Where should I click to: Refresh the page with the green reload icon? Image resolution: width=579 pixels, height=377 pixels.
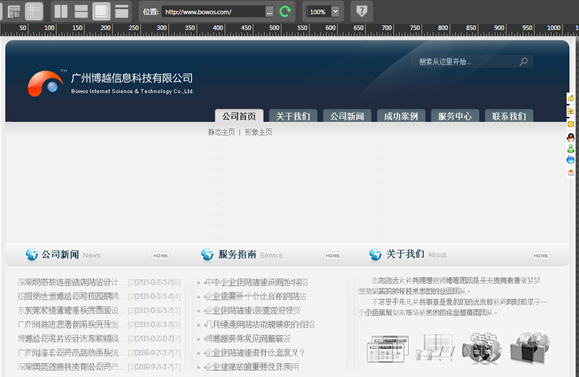[x=285, y=11]
